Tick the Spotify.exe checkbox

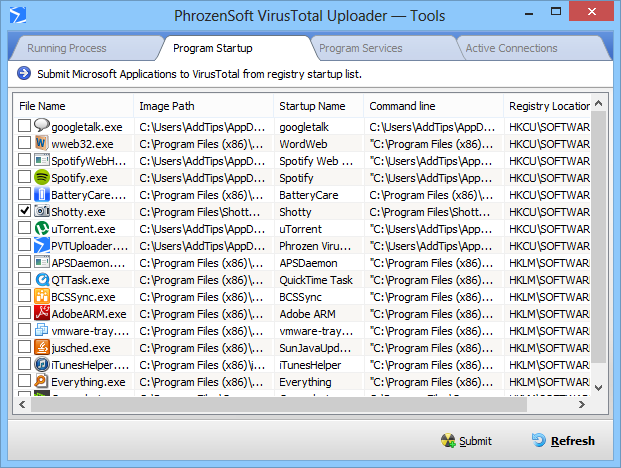[x=25, y=177]
